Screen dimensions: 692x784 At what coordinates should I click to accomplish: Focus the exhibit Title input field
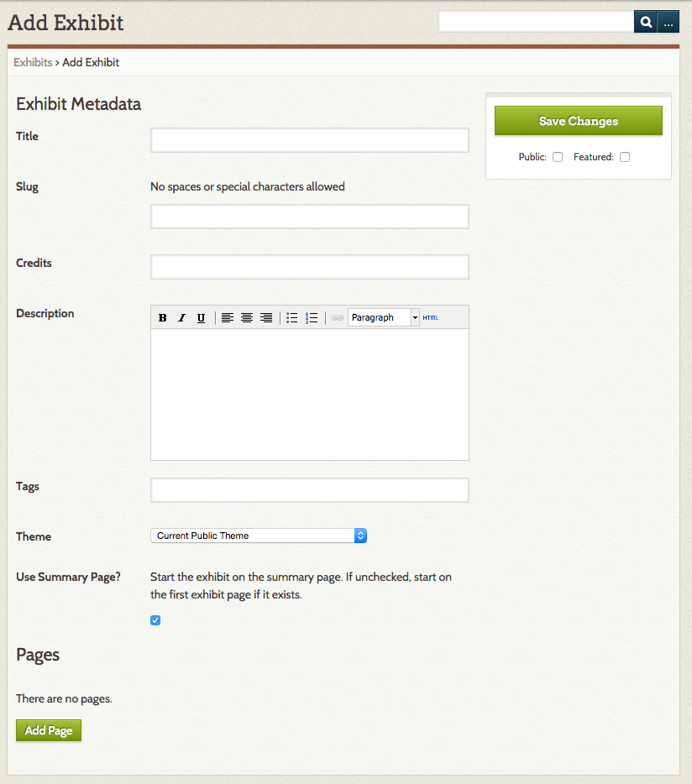(x=309, y=140)
